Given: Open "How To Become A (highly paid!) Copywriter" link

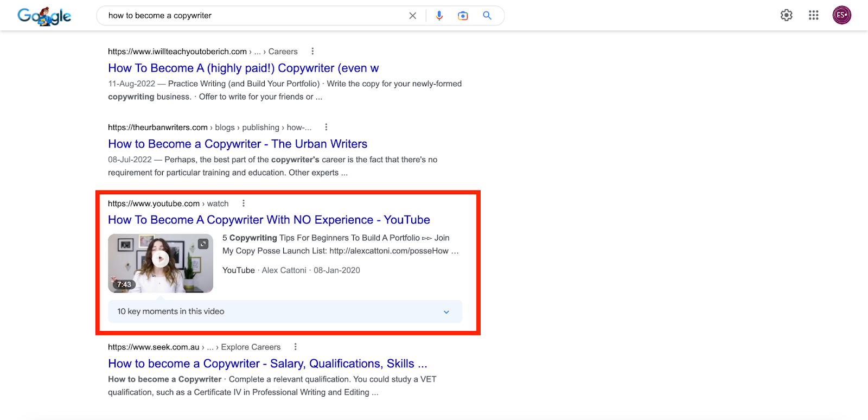Looking at the screenshot, I should (x=243, y=68).
